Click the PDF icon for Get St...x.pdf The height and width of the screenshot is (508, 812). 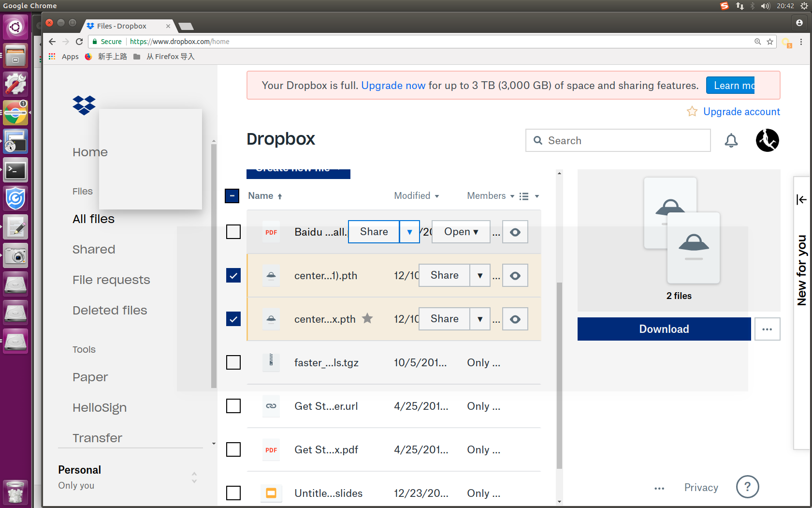click(271, 449)
